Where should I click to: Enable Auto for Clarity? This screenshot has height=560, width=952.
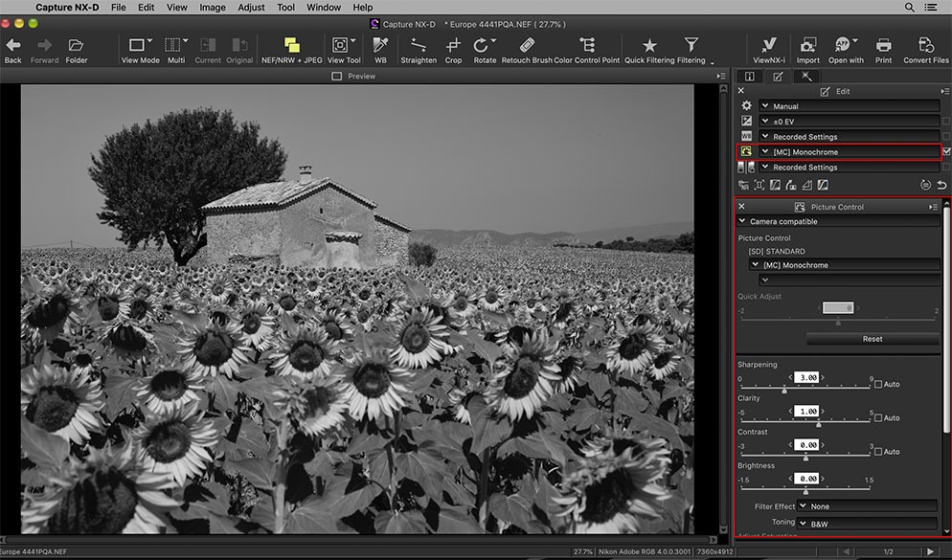coord(878,418)
